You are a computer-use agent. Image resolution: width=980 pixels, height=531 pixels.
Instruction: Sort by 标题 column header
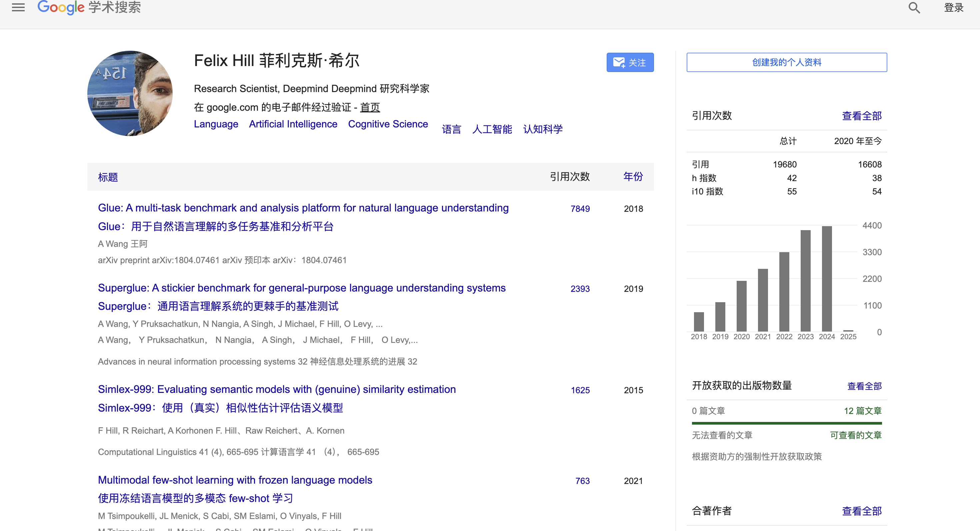click(108, 177)
